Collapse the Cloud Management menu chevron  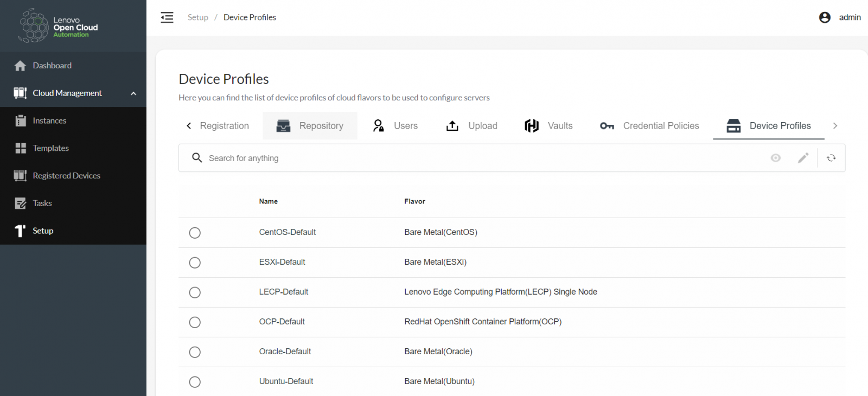click(133, 93)
